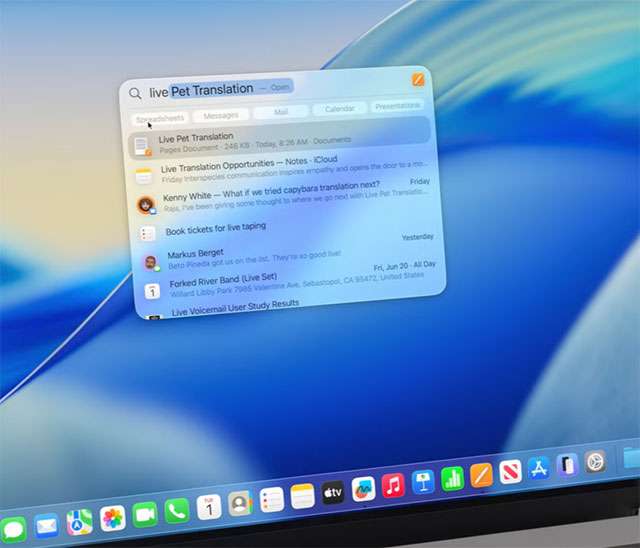Open iPhone Mirroring from the Dock

coord(567,465)
